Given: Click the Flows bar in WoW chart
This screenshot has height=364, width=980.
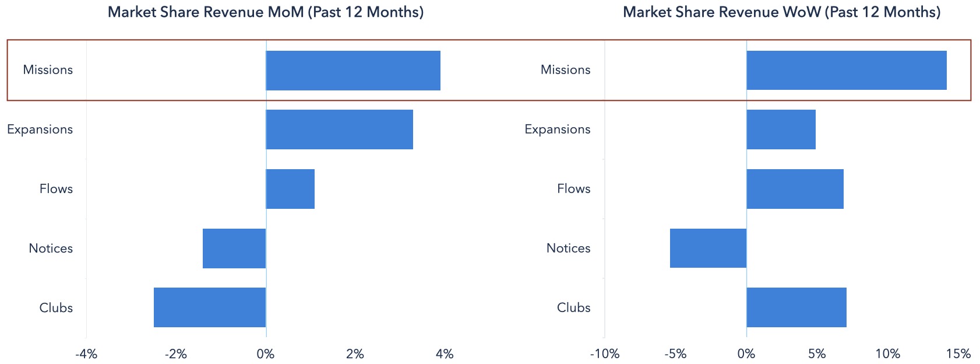Looking at the screenshot, I should click(795, 189).
